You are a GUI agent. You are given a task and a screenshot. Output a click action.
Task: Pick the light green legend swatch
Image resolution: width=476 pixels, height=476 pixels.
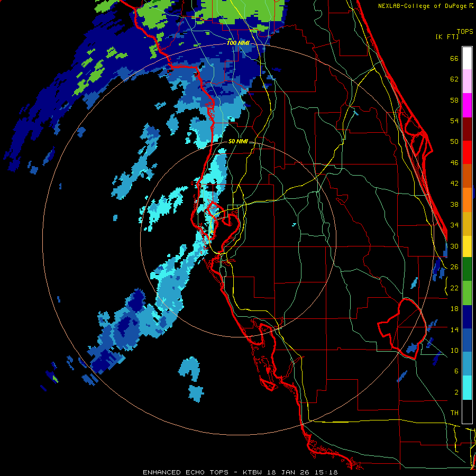coord(467,293)
